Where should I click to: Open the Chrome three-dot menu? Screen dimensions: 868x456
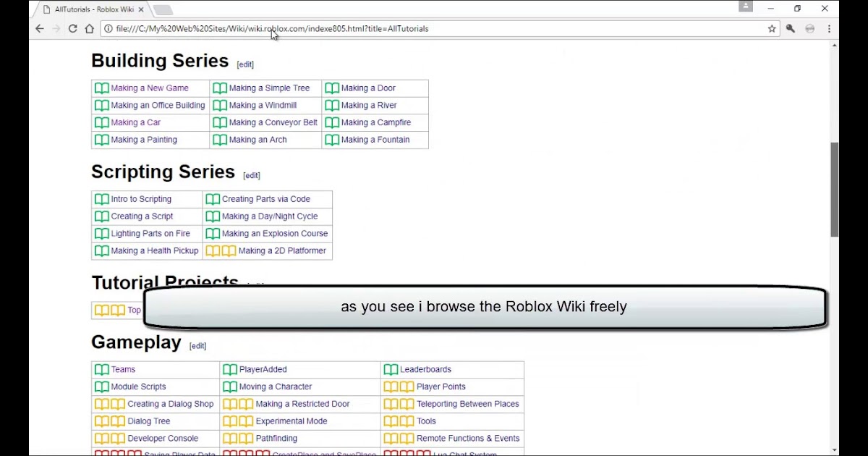tap(829, 29)
